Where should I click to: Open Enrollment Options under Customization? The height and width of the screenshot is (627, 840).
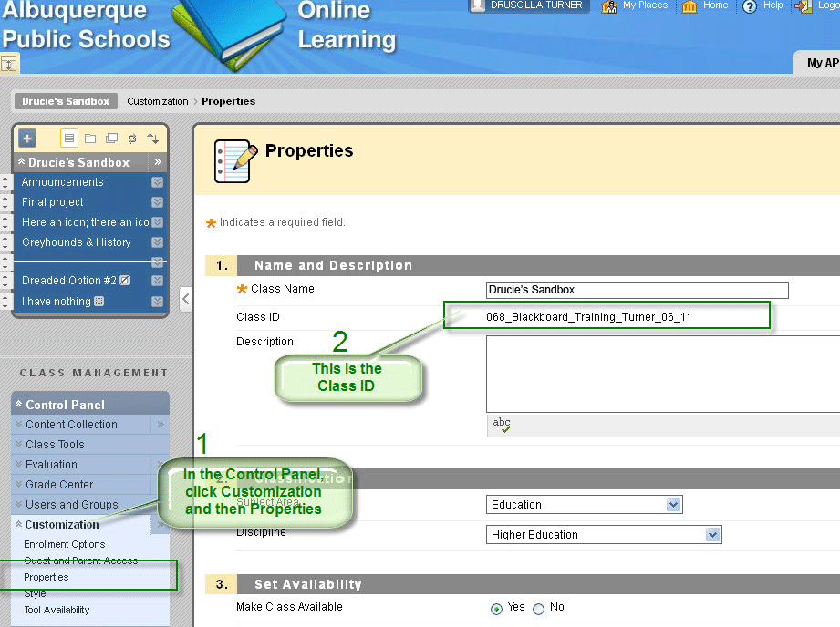64,544
